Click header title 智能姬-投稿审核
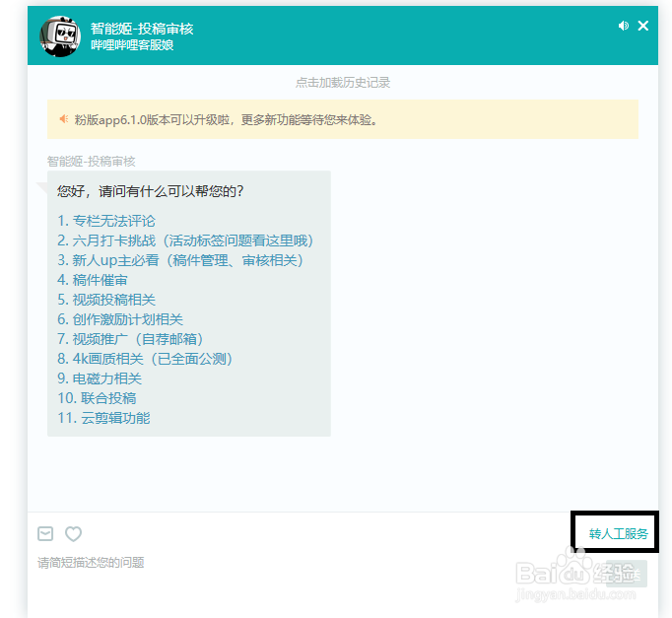Image resolution: width=672 pixels, height=618 pixels. (x=142, y=29)
